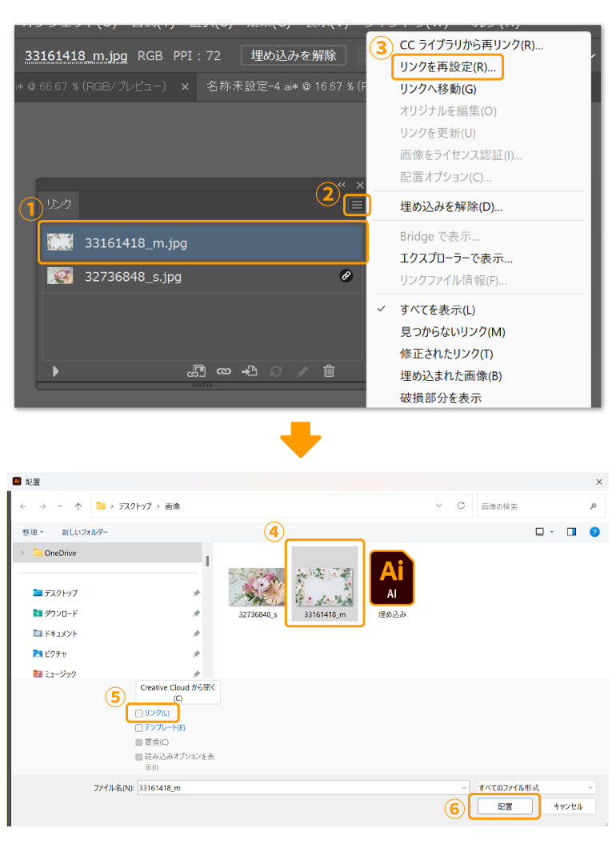Open the view options dropdown arrow
This screenshot has height=852, width=616.
coord(552,532)
